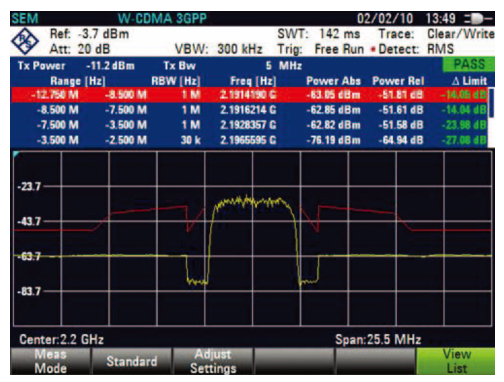Screen dimensions: 504x382
Task: Click the Rohde & Schwarz logo icon
Action: coord(25,41)
